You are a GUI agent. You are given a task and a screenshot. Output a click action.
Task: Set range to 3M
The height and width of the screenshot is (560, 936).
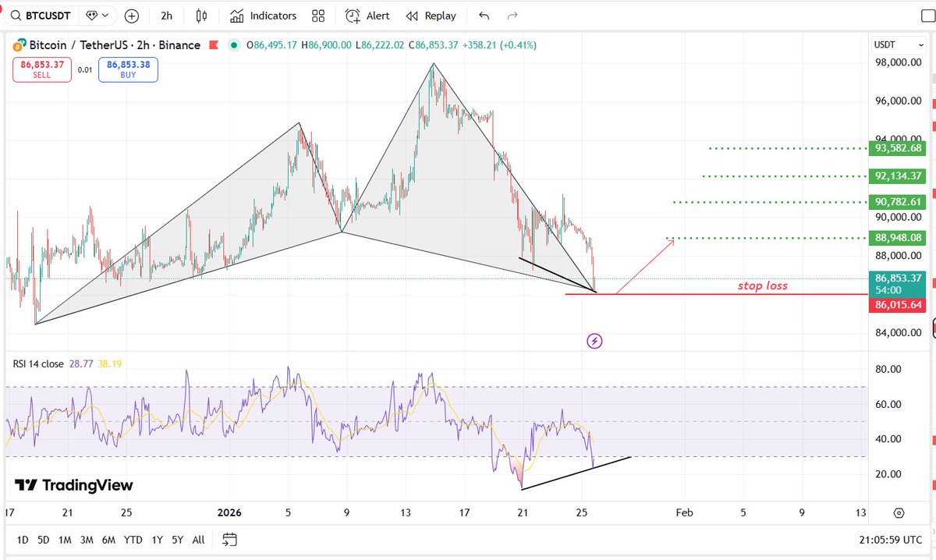(87, 539)
